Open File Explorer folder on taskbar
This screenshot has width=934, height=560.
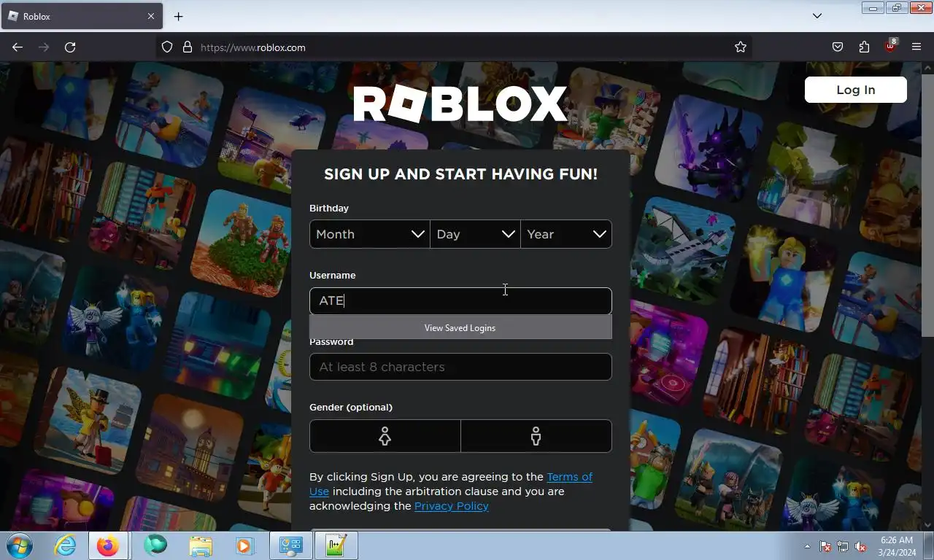coord(201,545)
